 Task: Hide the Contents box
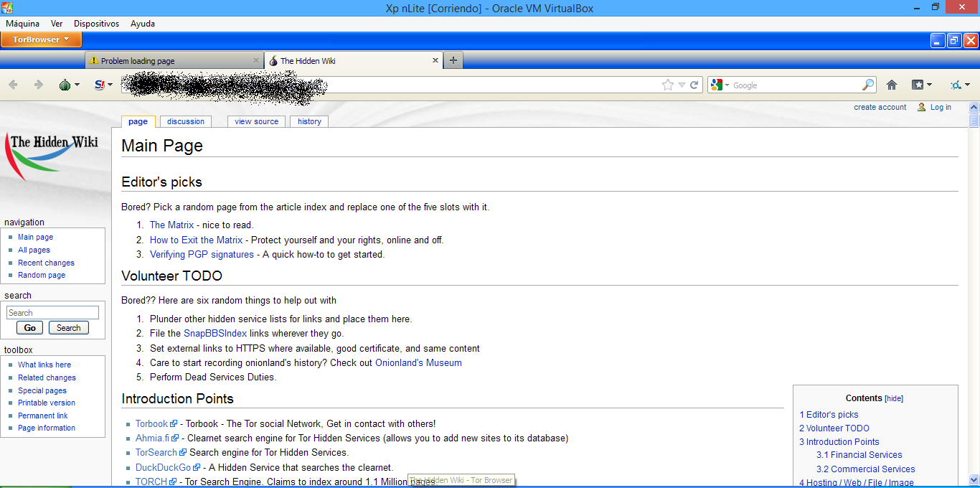(x=894, y=398)
